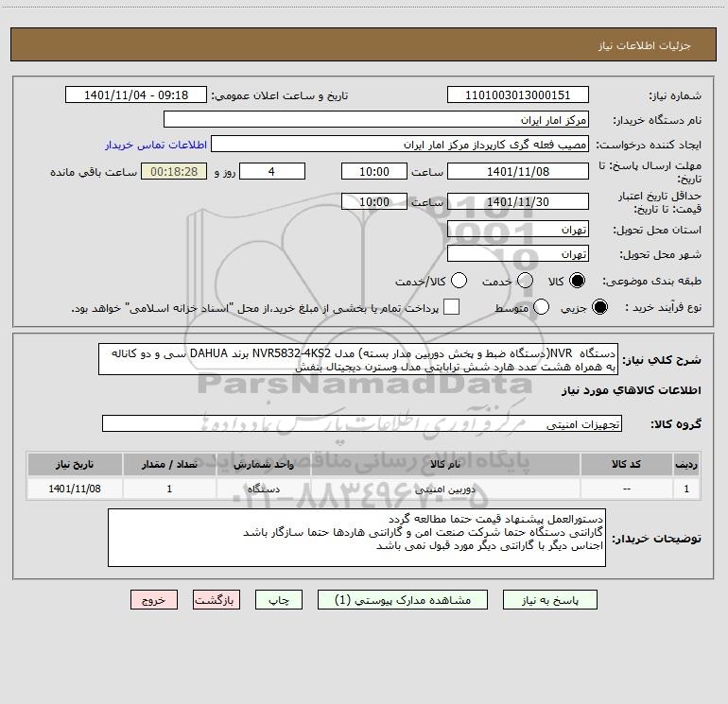The width and height of the screenshot is (728, 704).
Task: Click the نام کالا column header
Action: tap(445, 465)
